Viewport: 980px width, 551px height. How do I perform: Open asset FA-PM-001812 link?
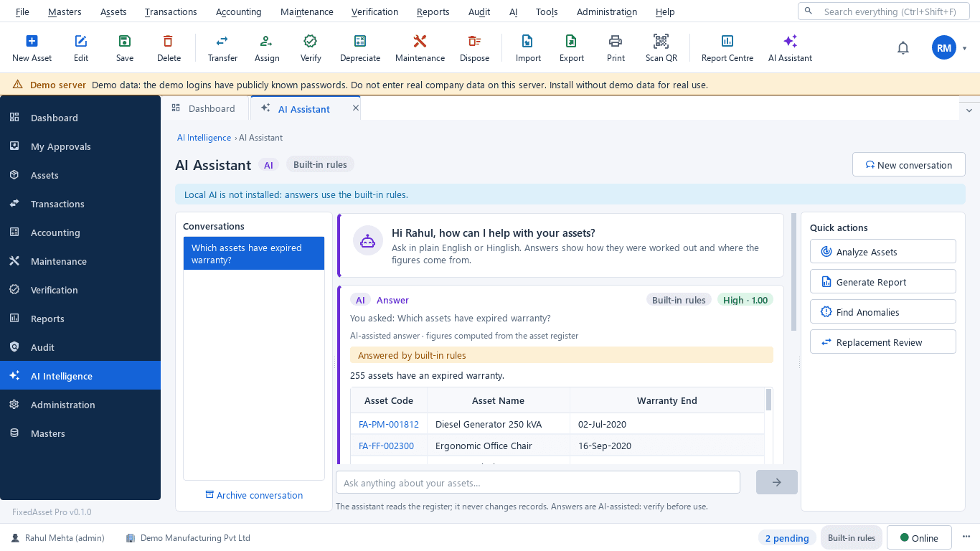(x=389, y=424)
